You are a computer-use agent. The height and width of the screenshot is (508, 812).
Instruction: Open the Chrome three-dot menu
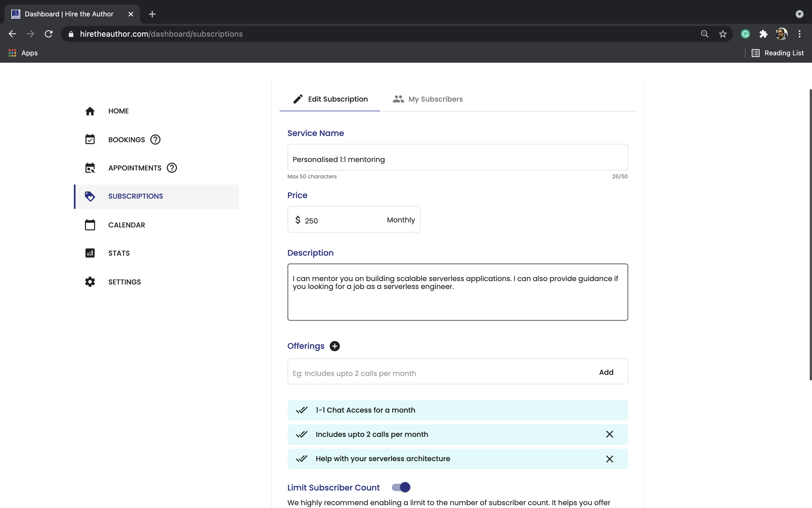(x=800, y=34)
